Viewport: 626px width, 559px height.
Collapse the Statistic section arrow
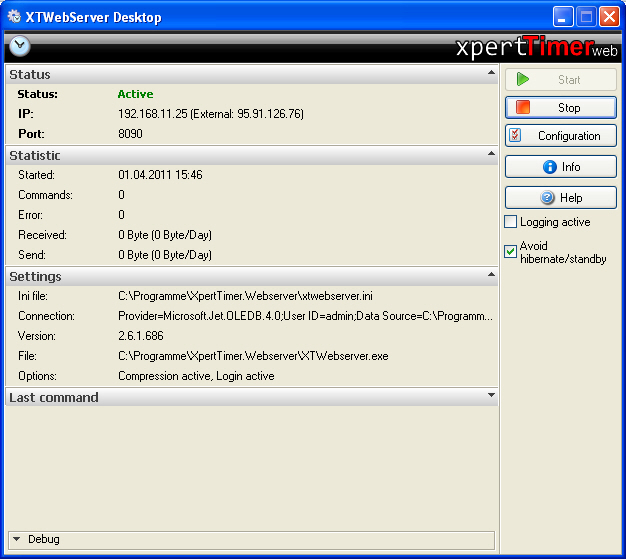pyautogui.click(x=491, y=153)
